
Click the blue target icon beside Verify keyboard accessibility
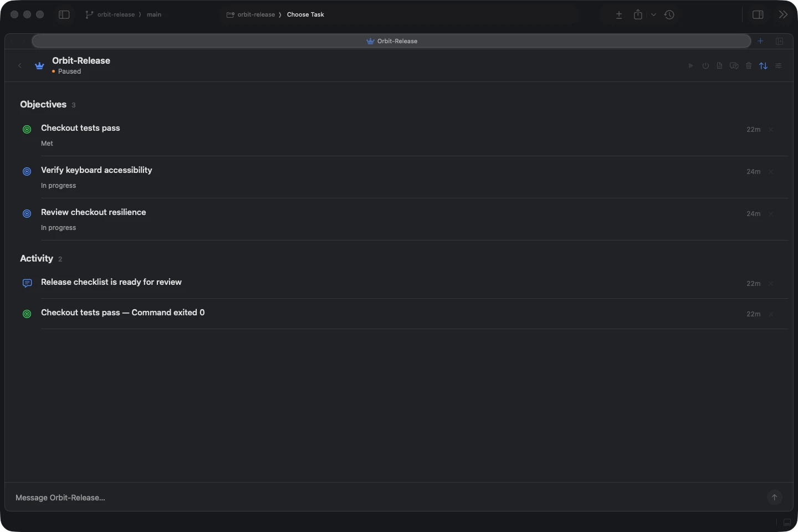pyautogui.click(x=27, y=172)
